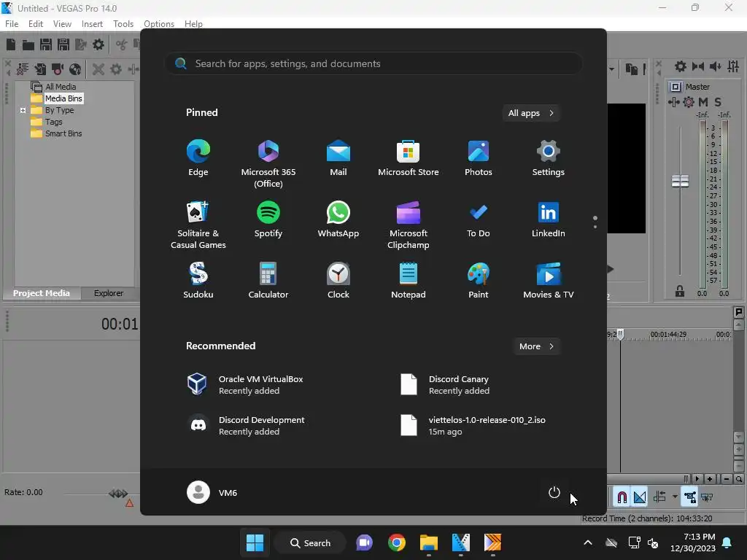The height and width of the screenshot is (560, 747).
Task: Toggle Lock Envelopes to Events button
Action: coord(690,497)
